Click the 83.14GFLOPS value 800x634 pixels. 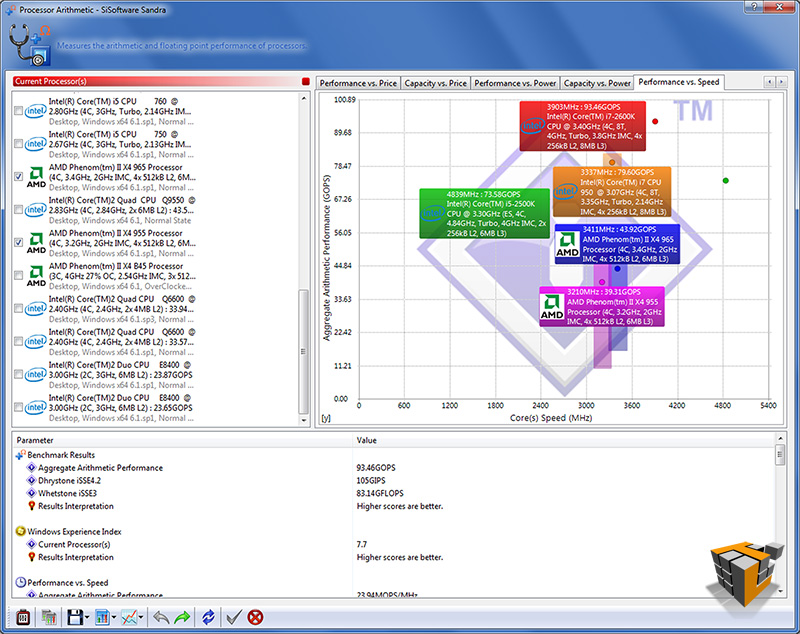pyautogui.click(x=380, y=493)
